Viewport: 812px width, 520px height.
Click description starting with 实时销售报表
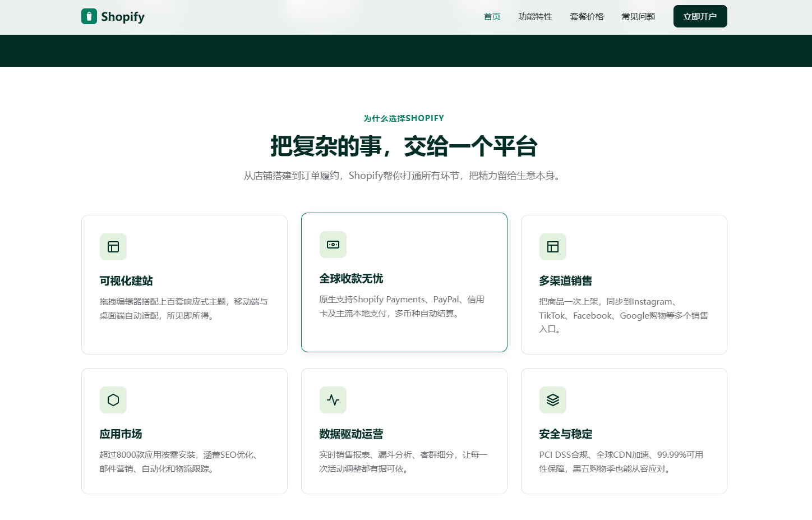404,462
